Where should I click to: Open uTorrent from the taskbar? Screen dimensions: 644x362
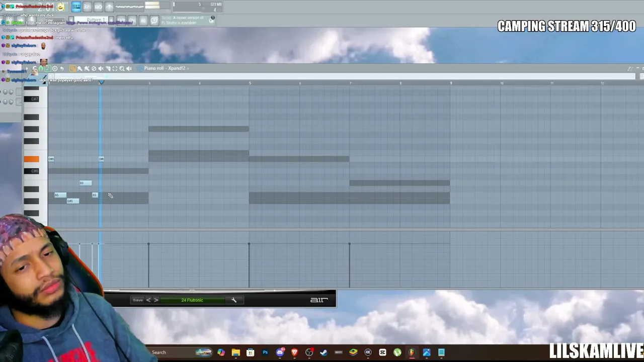pyautogui.click(x=397, y=352)
